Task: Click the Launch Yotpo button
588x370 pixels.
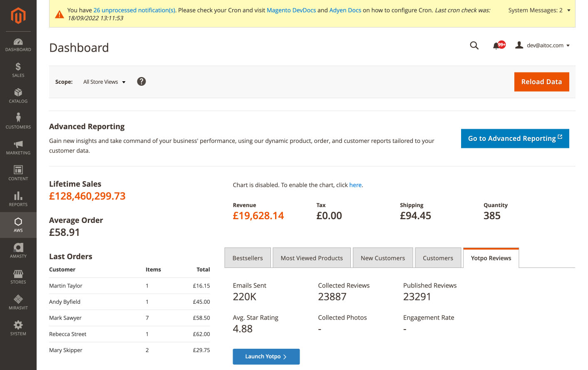Action: (x=266, y=357)
